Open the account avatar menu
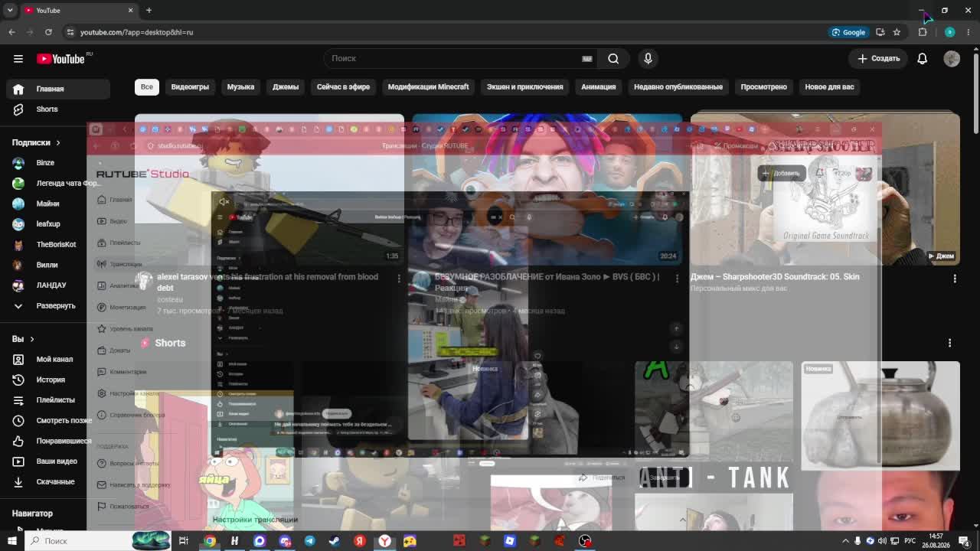 click(952, 58)
